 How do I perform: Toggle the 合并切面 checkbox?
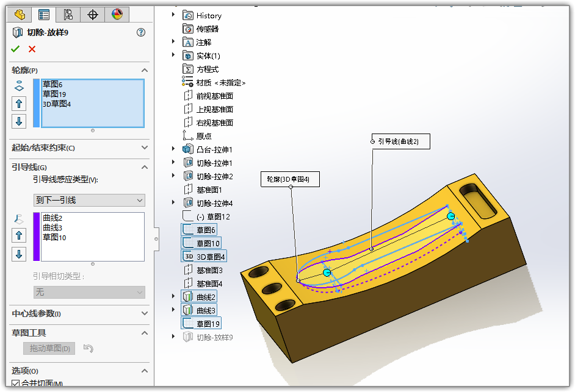coord(16,383)
